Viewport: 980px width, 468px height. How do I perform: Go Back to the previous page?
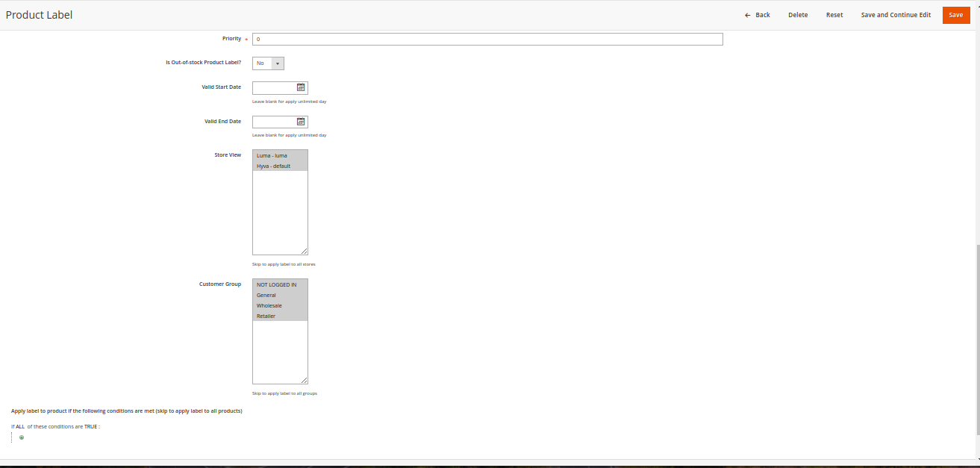coord(758,15)
